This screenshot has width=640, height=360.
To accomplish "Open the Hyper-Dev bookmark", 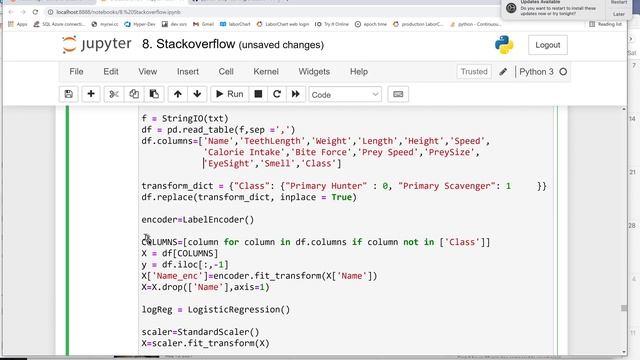I will [x=140, y=24].
